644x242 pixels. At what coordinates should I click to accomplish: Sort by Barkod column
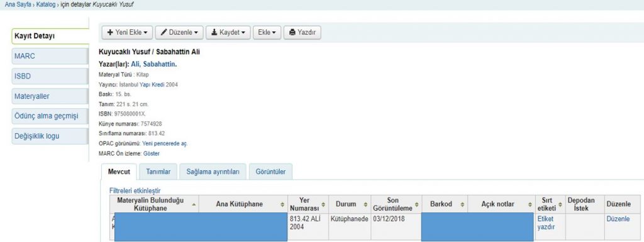[445, 204]
